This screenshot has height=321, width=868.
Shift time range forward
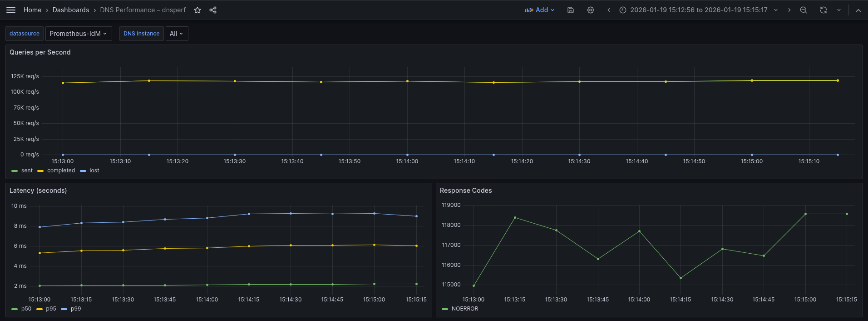789,10
